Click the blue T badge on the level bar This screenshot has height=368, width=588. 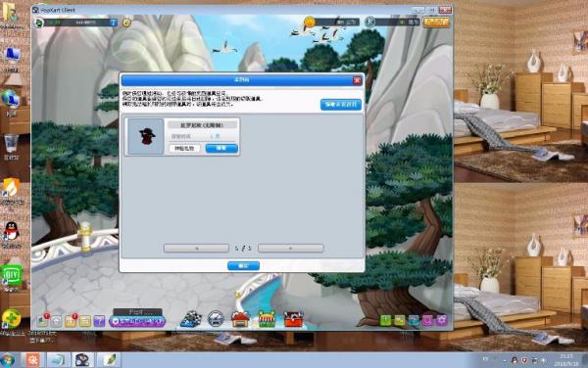[x=114, y=23]
